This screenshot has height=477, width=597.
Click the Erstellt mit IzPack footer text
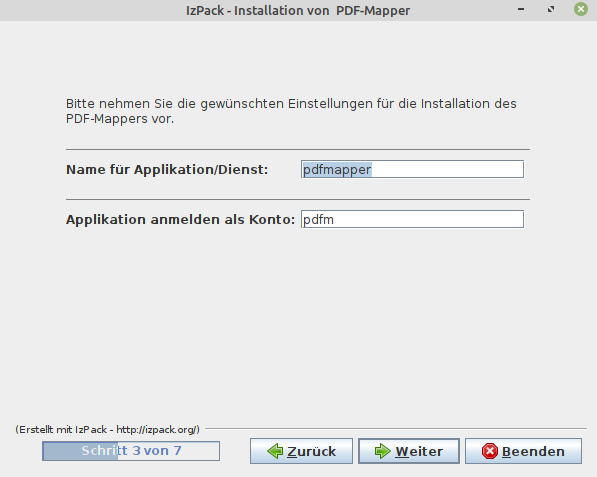[x=107, y=430]
